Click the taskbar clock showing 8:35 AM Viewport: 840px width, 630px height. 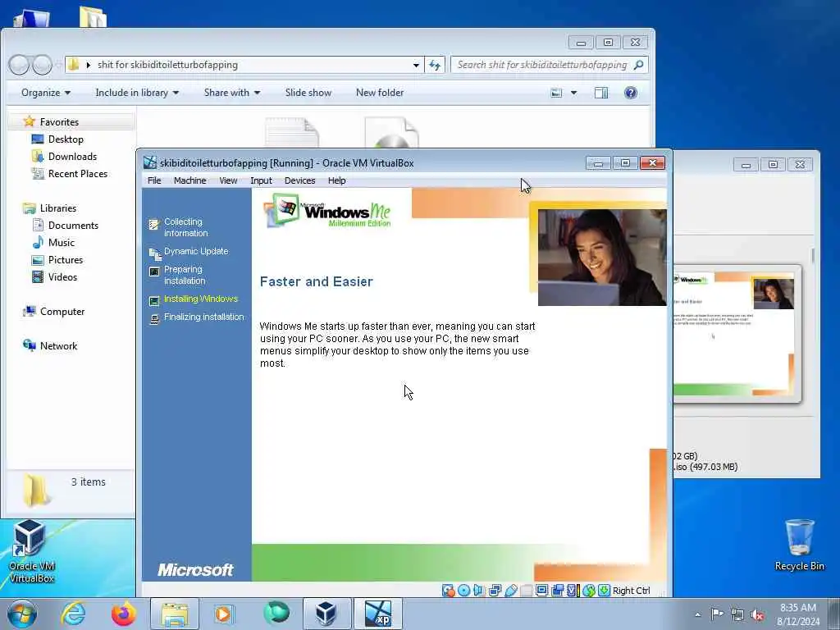point(798,614)
